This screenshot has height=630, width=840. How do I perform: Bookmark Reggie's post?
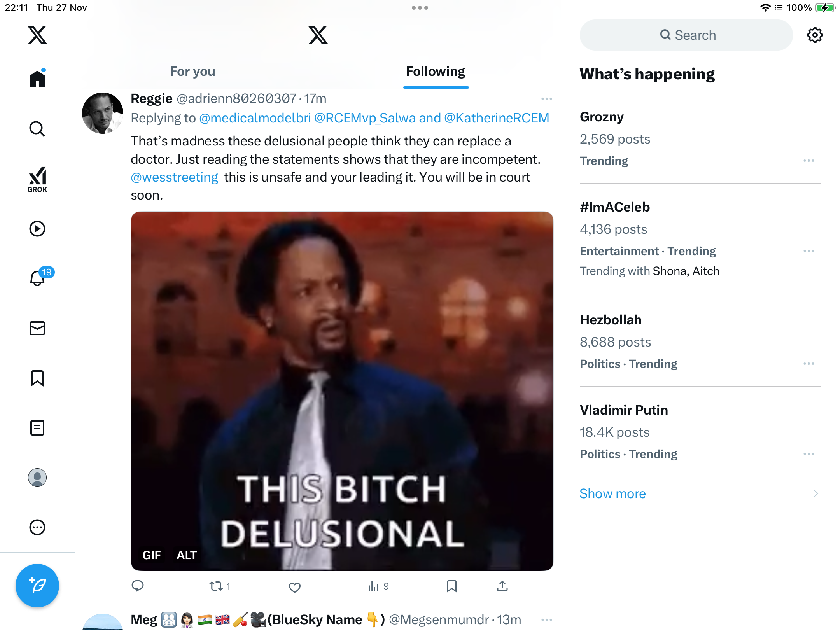[451, 586]
